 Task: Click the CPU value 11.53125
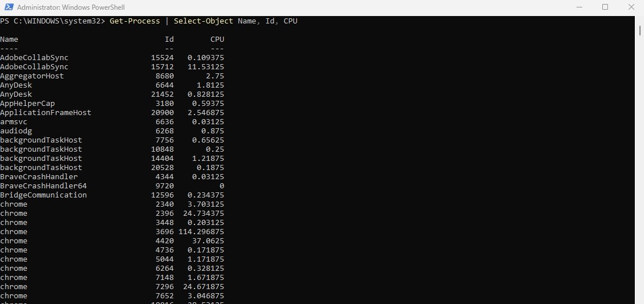click(x=206, y=66)
